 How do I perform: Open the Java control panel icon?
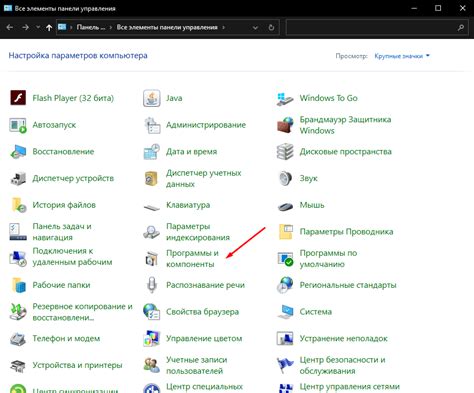[152, 98]
